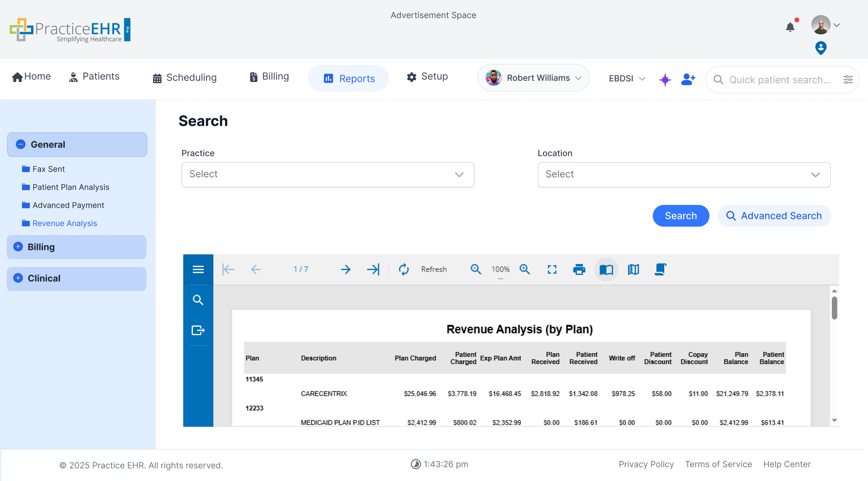Navigate to the last report page
The width and height of the screenshot is (868, 481).
pos(373,269)
